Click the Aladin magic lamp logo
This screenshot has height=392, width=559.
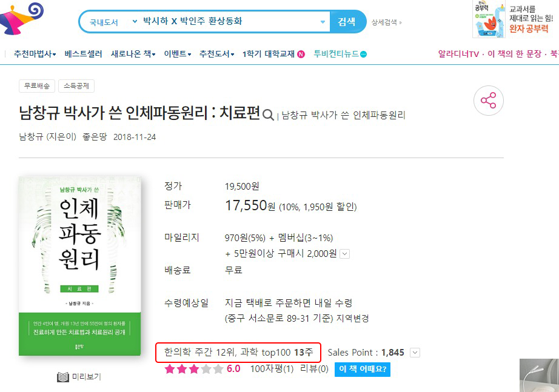(21, 18)
